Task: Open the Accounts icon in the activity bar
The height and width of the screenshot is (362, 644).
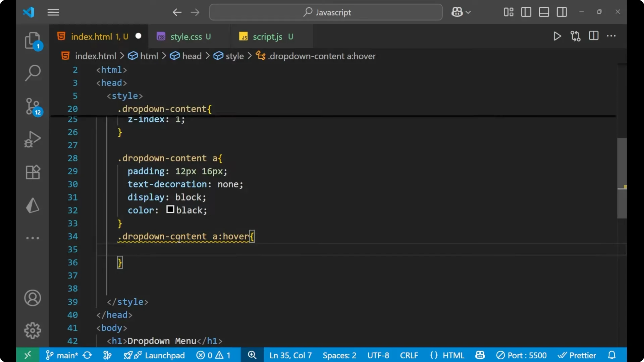Action: click(x=33, y=298)
